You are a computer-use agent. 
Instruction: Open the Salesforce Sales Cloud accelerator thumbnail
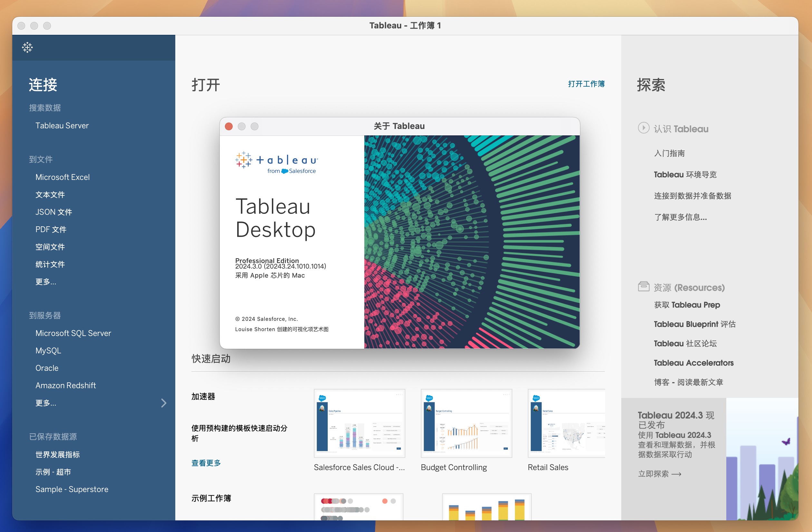point(359,423)
